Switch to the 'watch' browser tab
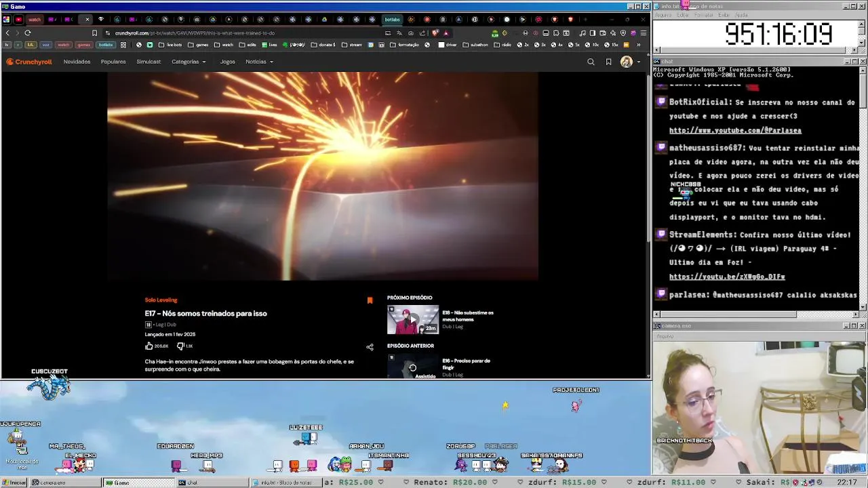Screen dimensions: 868x488 point(34,20)
